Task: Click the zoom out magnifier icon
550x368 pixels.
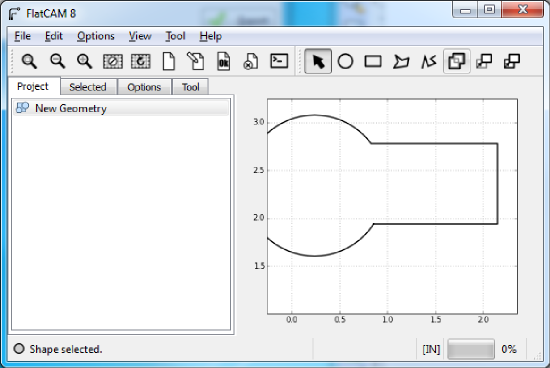Action: click(57, 61)
